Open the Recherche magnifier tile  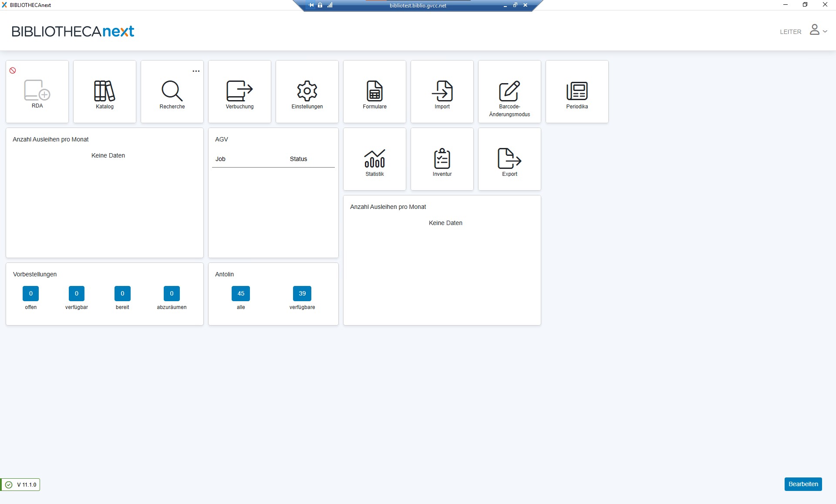coord(172,91)
